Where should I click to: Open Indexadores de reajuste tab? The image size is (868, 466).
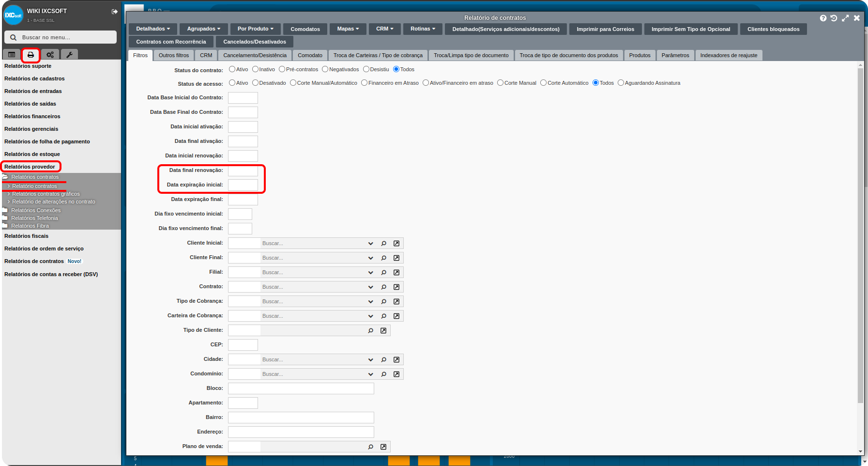tap(729, 55)
